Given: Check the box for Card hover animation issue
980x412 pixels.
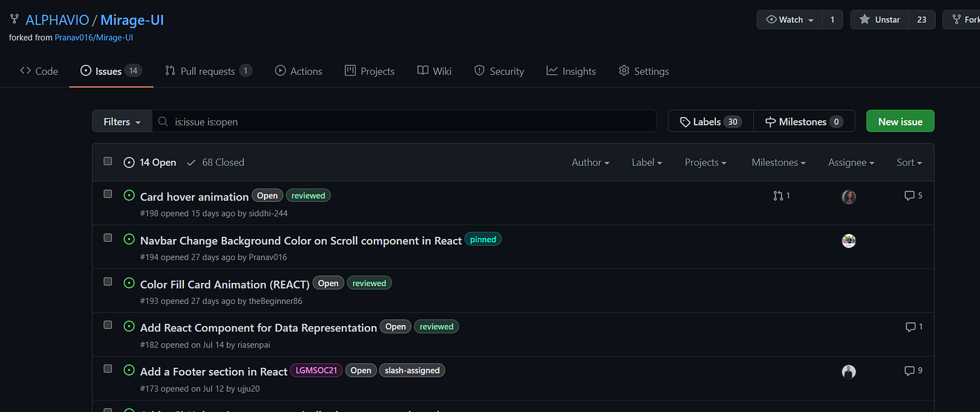Looking at the screenshot, I should point(108,194).
